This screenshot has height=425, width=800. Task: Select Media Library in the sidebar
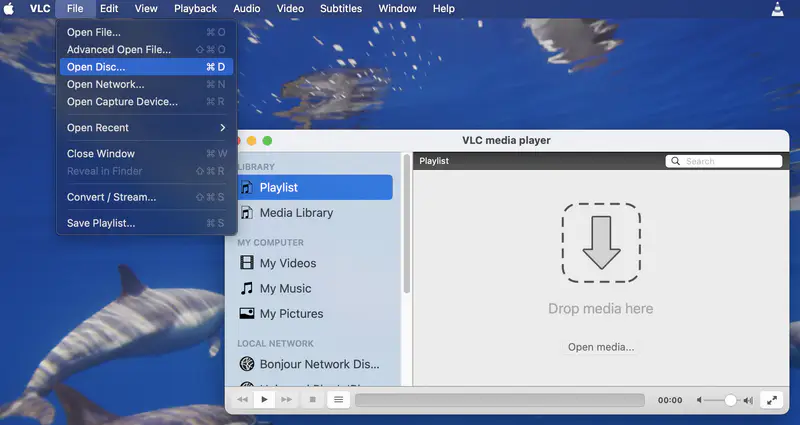315,213
